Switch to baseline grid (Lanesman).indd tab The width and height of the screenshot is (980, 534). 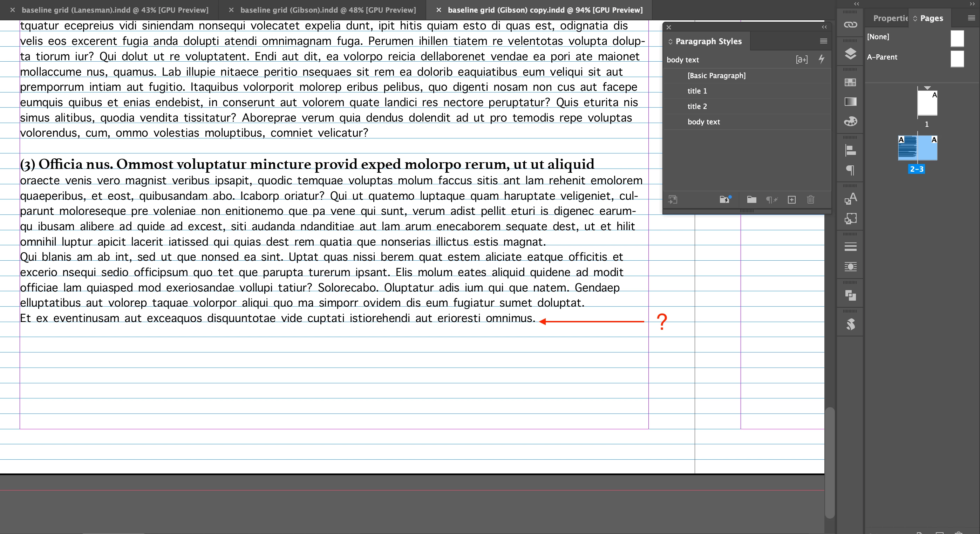[115, 10]
